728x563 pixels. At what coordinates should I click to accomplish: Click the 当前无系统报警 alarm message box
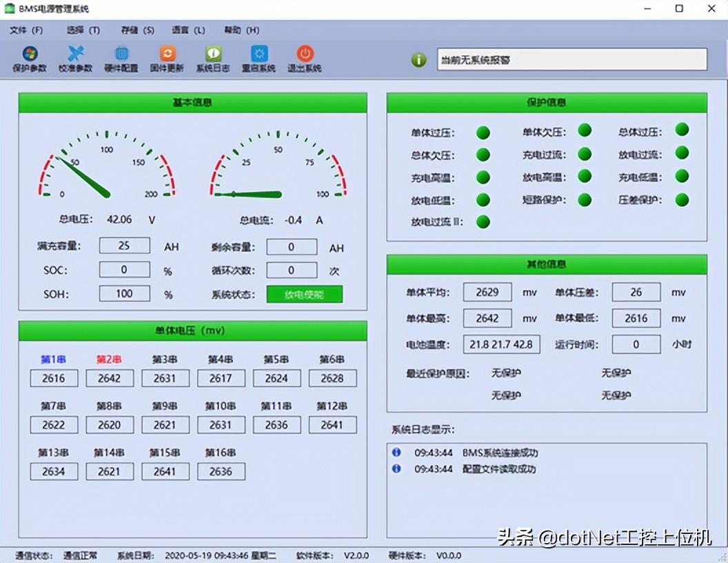(x=572, y=59)
